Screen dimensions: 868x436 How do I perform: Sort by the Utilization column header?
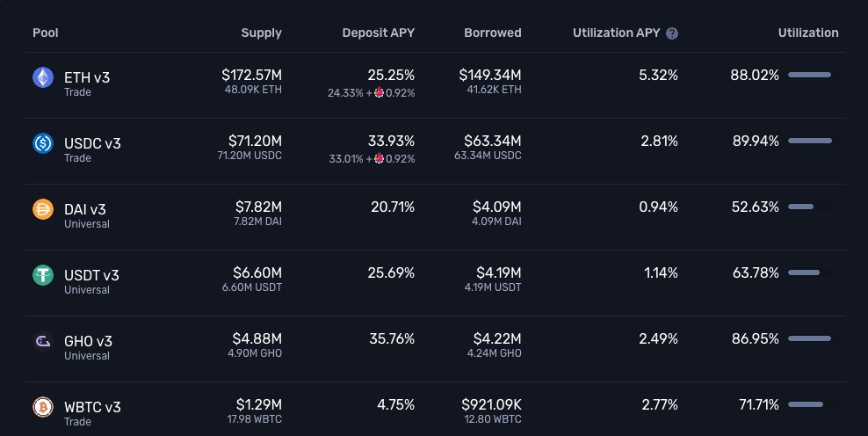(807, 33)
